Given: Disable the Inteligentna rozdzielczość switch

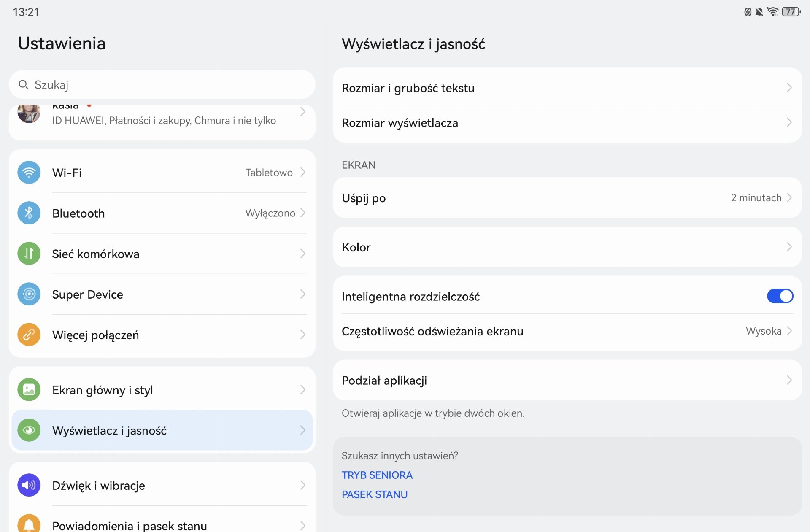Looking at the screenshot, I should (x=780, y=296).
